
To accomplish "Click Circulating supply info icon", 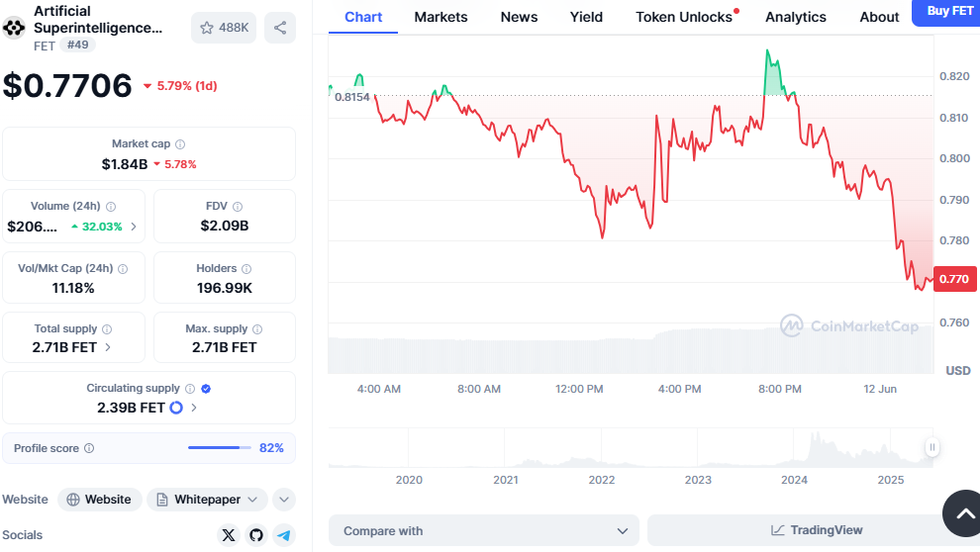I will 190,389.
